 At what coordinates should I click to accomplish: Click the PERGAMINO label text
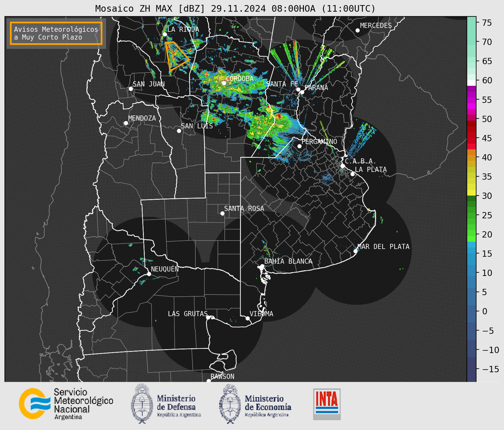(319, 141)
